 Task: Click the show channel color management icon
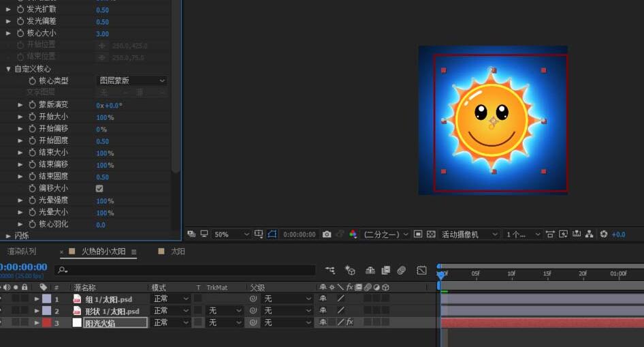(353, 235)
